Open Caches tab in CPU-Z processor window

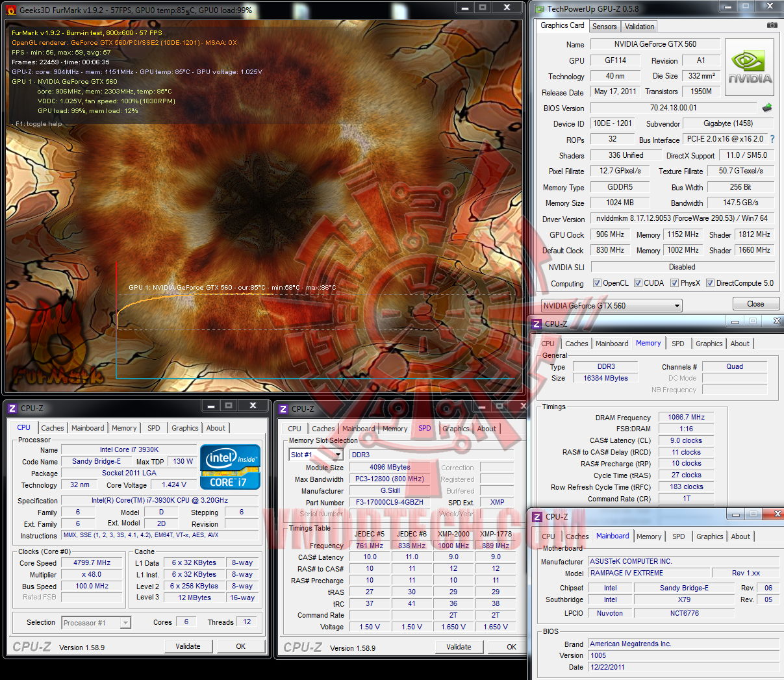pyautogui.click(x=53, y=428)
